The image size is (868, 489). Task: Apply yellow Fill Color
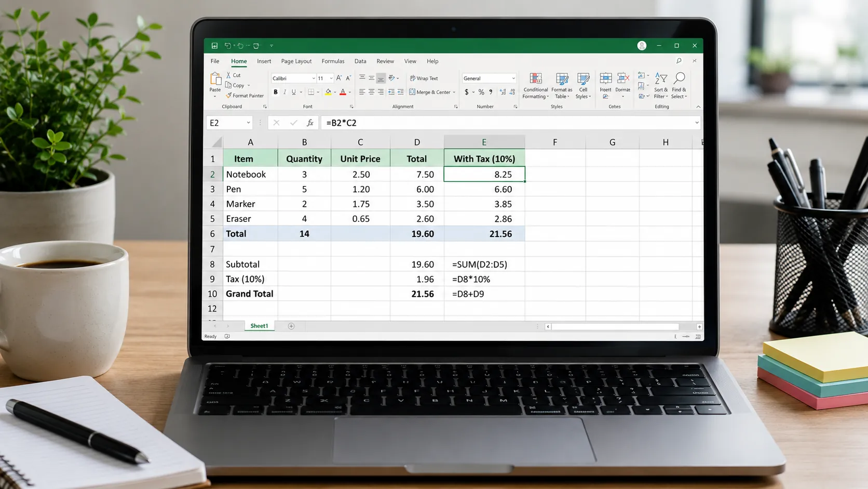[x=328, y=92]
